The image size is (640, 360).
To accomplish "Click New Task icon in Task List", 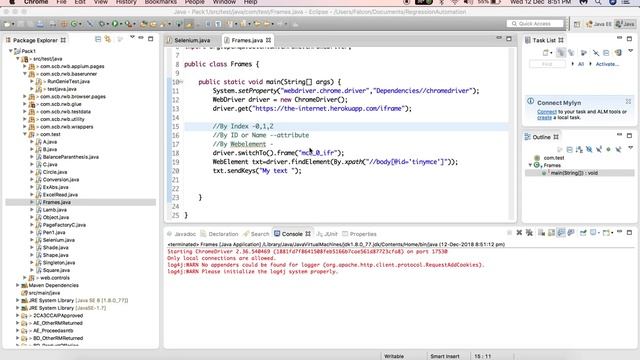I will tap(546, 53).
